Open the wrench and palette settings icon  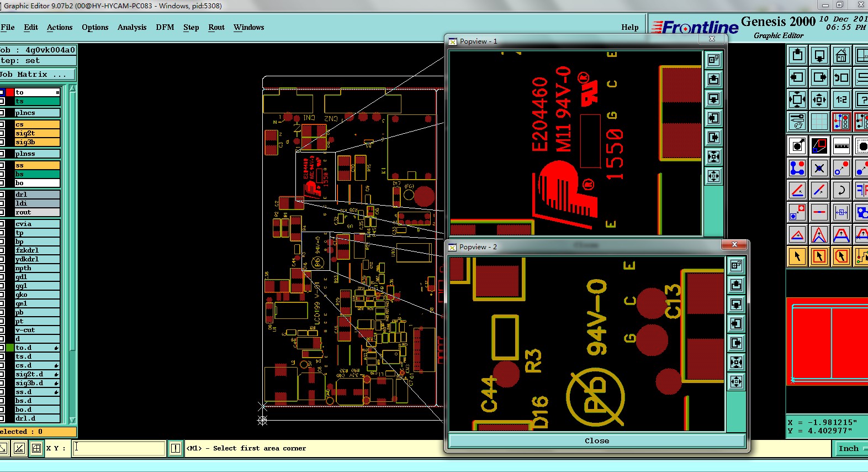coord(797,121)
